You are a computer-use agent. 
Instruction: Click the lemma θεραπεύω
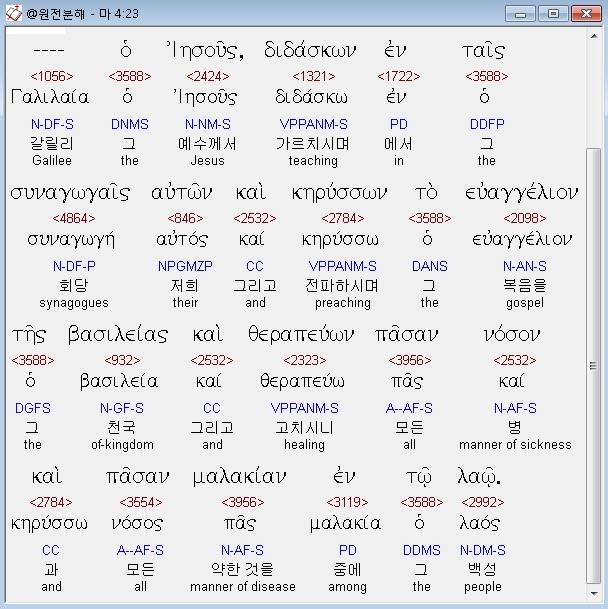(302, 381)
